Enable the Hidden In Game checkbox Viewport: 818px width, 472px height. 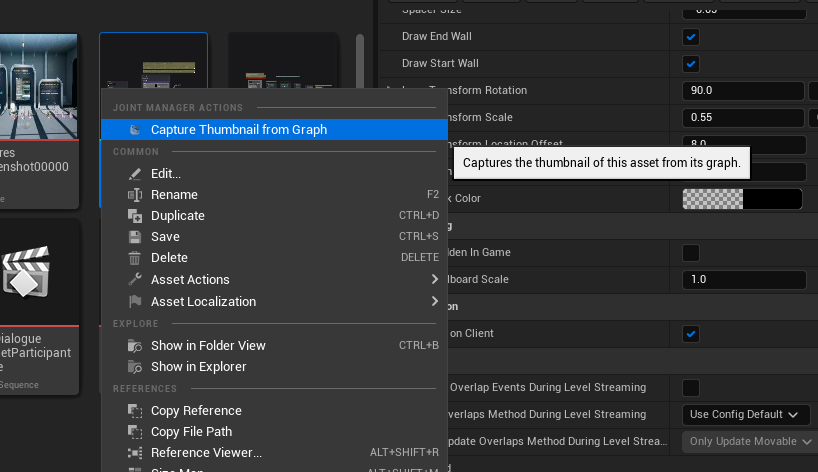[x=690, y=252]
